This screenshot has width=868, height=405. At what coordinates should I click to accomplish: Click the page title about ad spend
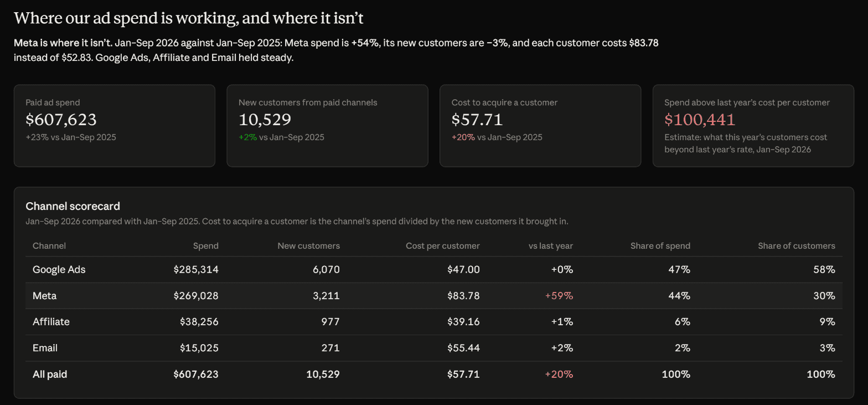(189, 18)
